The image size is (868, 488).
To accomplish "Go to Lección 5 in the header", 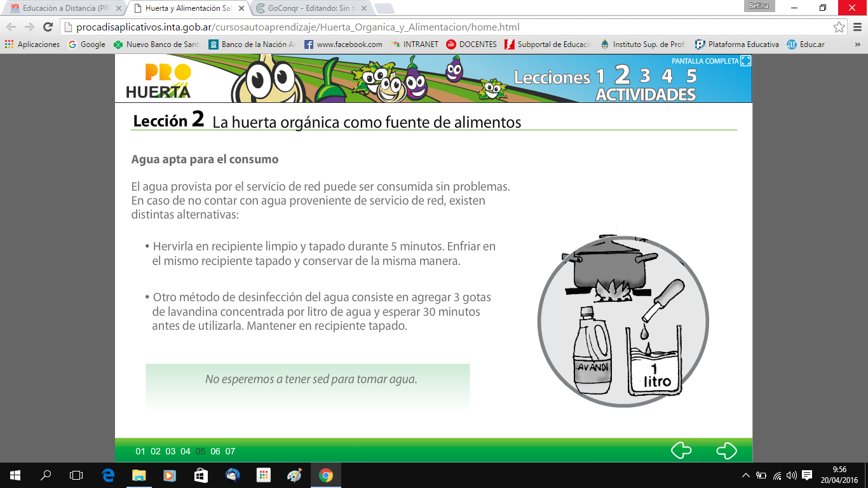I will point(691,76).
